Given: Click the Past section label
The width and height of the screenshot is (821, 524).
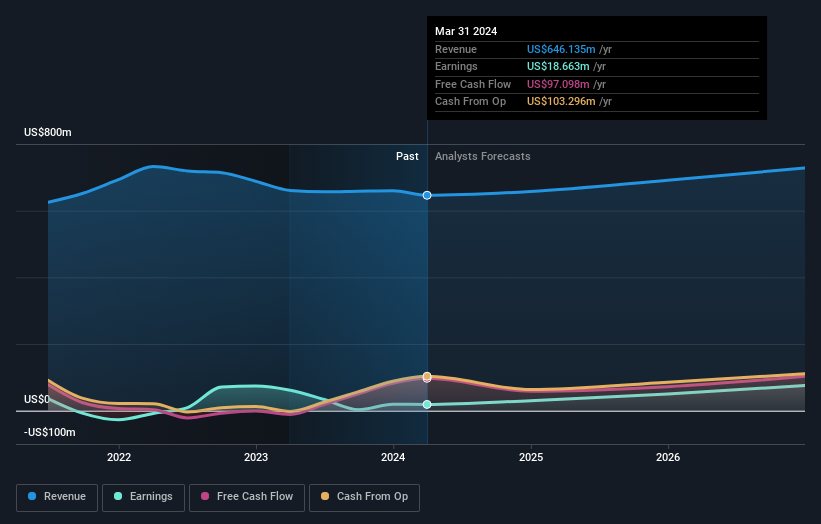Looking at the screenshot, I should coord(407,157).
